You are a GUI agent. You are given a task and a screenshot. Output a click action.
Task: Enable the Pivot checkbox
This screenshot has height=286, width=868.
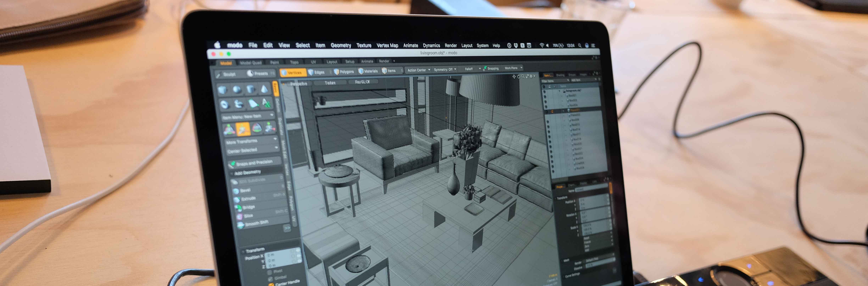(x=270, y=272)
